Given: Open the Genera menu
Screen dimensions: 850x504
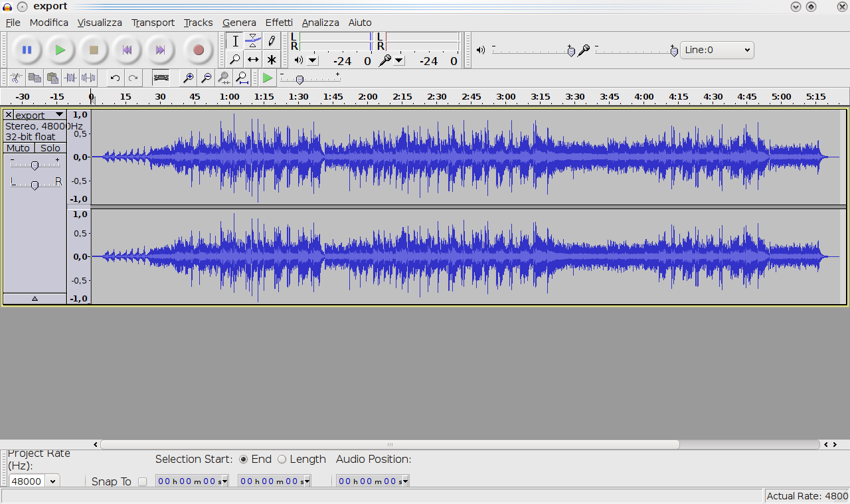Looking at the screenshot, I should click(x=239, y=23).
